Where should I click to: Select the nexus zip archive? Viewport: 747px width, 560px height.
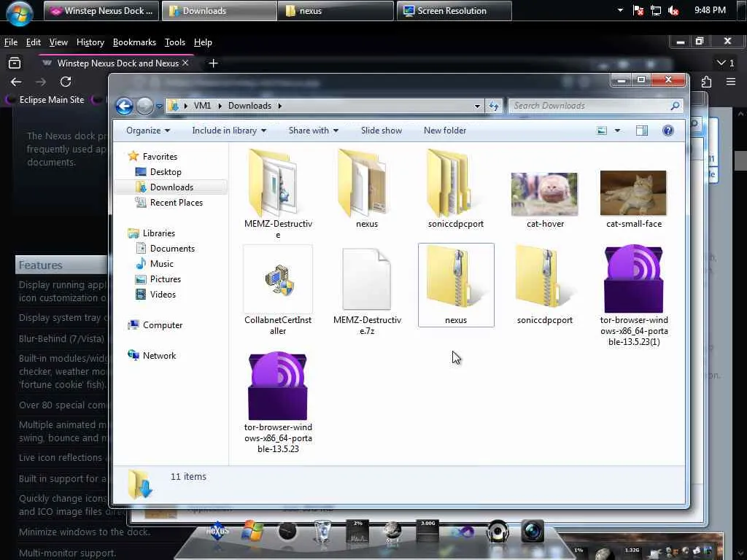(x=456, y=285)
